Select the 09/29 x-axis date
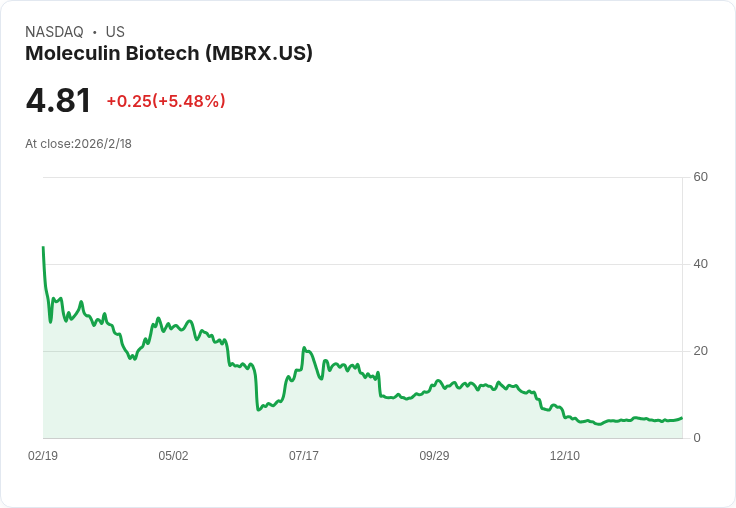736x508 pixels. coord(434,456)
